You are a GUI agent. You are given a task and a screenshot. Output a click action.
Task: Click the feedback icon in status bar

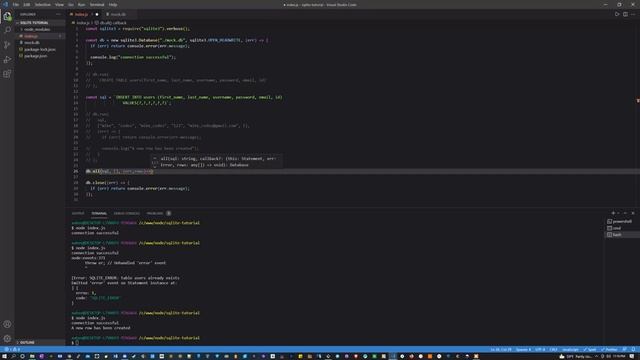tap(624, 349)
